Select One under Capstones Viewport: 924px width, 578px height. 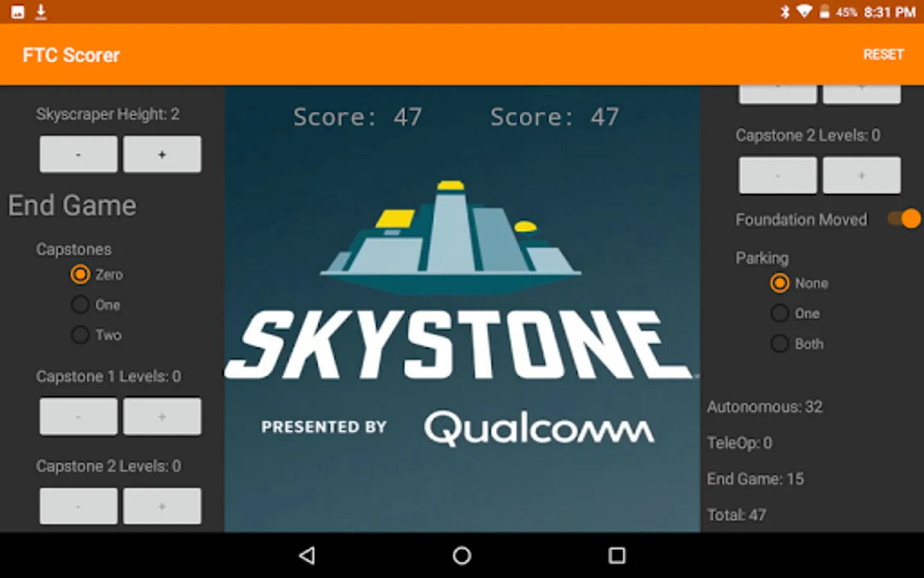(x=96, y=305)
